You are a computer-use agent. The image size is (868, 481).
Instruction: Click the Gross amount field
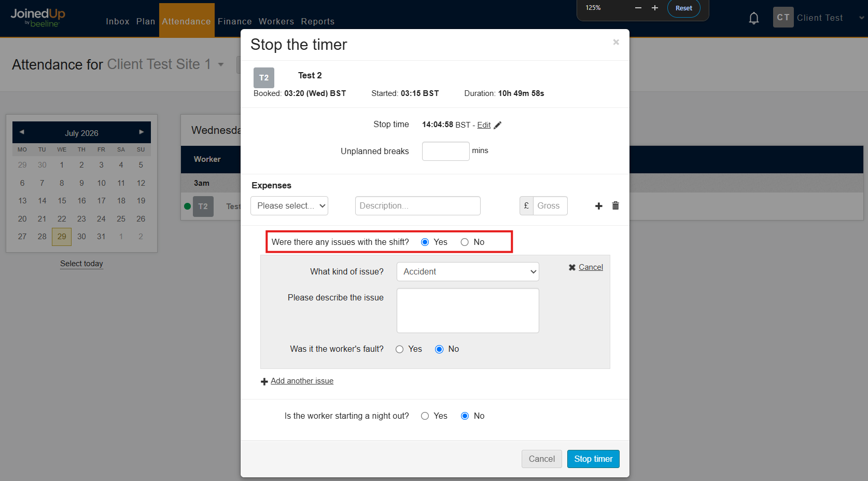[x=550, y=205]
